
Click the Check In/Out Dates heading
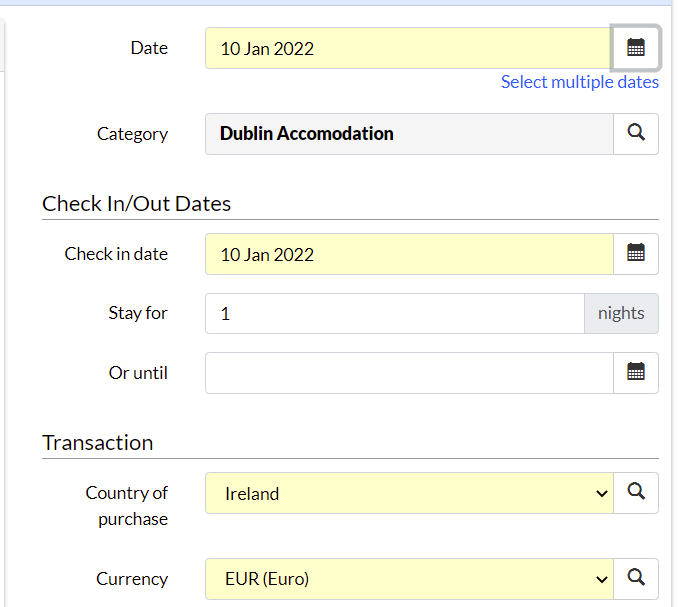[x=136, y=204]
